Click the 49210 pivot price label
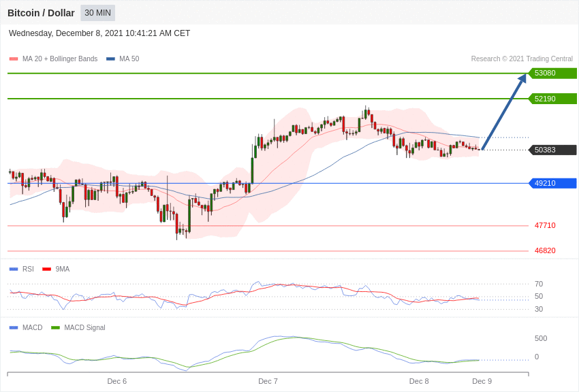Screen dimensions: 579x392 tap(553, 183)
